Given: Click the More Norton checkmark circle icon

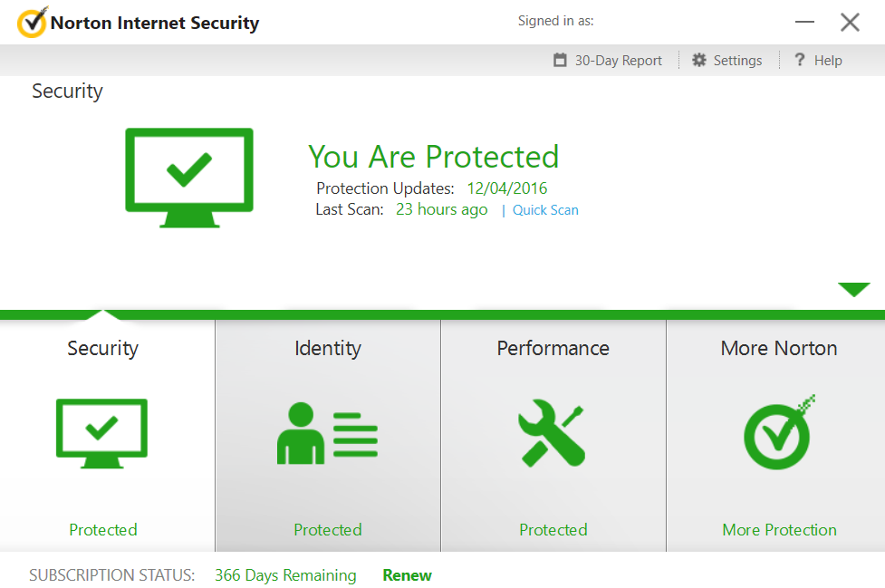Looking at the screenshot, I should point(779,431).
